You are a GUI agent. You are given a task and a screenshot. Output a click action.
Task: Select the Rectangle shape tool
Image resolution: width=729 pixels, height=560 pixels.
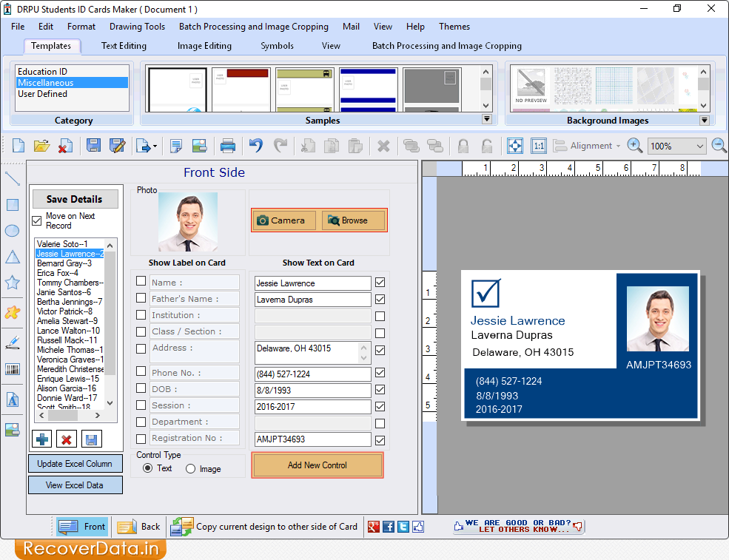(x=11, y=204)
